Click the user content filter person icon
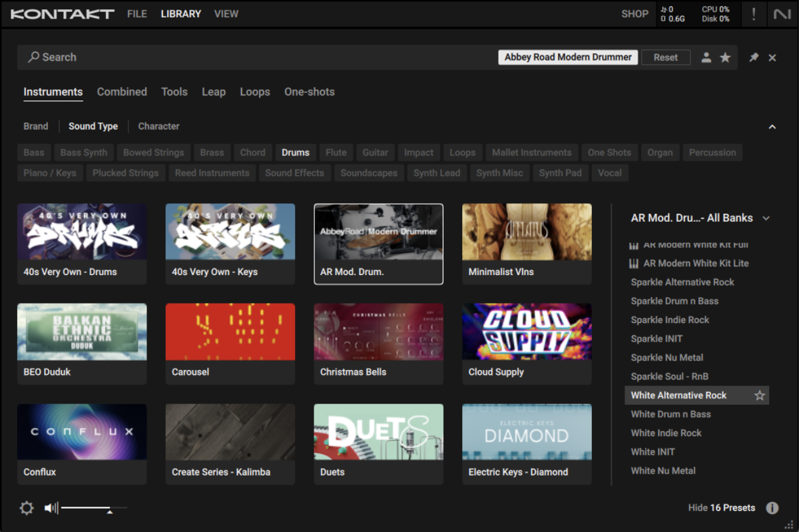The height and width of the screenshot is (532, 799). click(706, 57)
